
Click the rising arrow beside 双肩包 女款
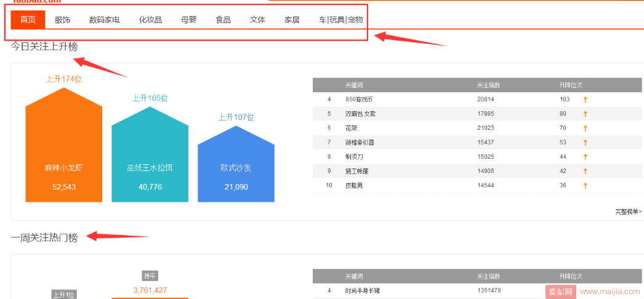click(x=586, y=114)
